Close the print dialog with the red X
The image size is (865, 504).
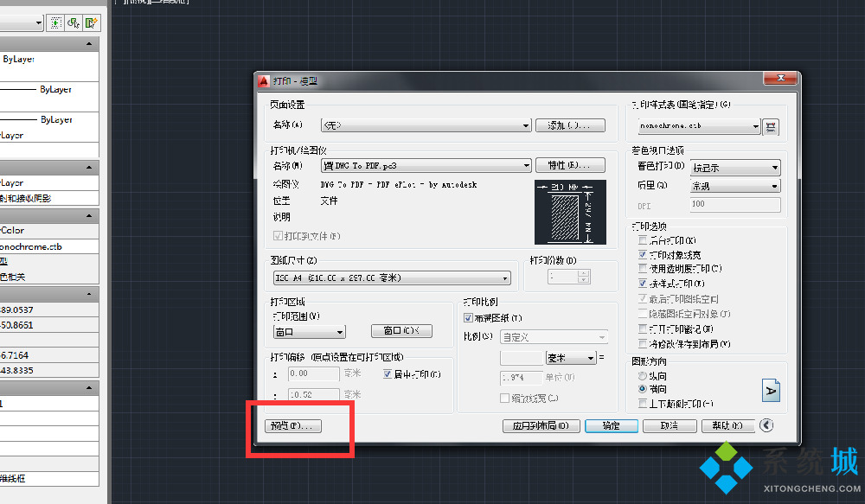click(x=780, y=80)
